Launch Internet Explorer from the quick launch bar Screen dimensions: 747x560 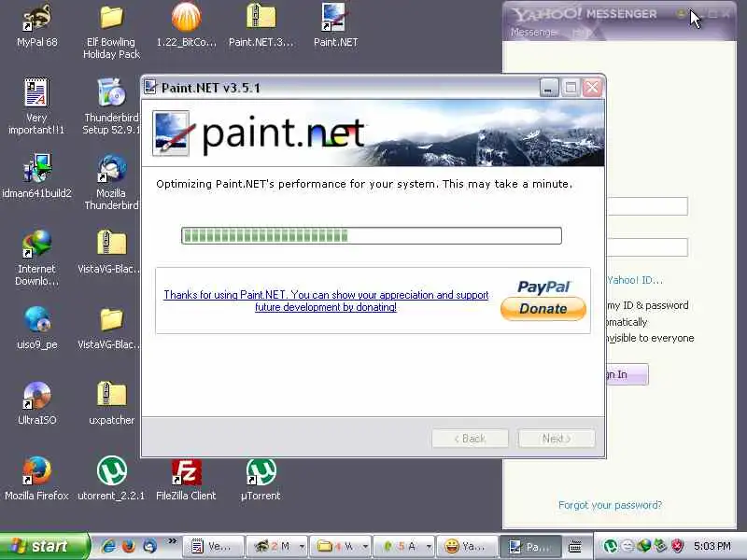pyautogui.click(x=108, y=546)
